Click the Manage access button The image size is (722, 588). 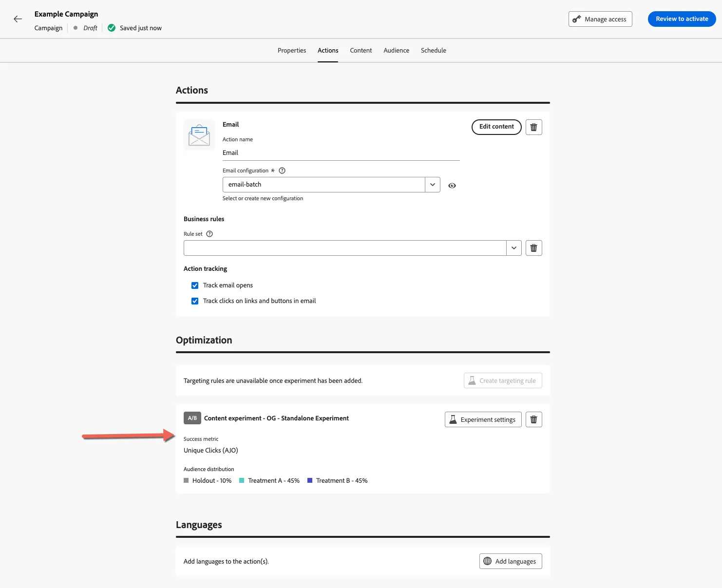point(600,19)
